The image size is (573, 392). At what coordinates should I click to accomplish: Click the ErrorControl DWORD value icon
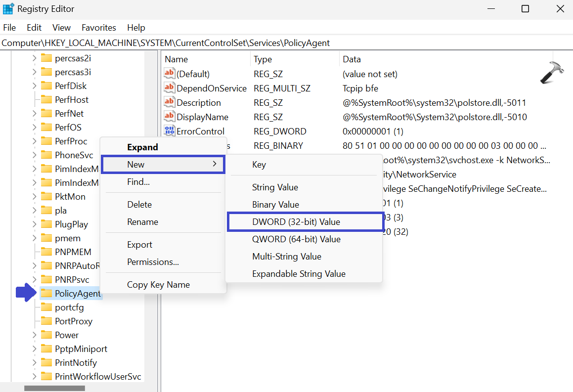(169, 131)
